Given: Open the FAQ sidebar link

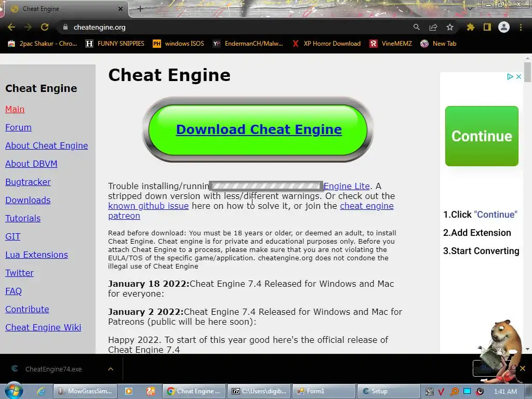Looking at the screenshot, I should click(14, 291).
